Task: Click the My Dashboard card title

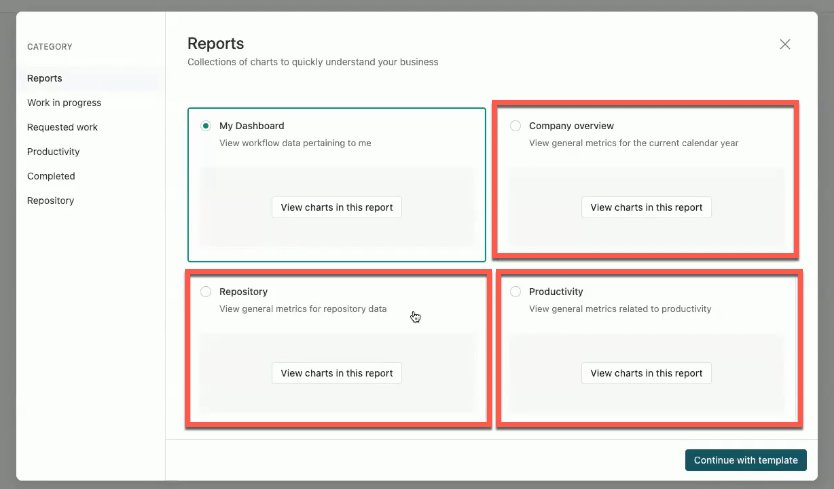Action: (x=252, y=126)
